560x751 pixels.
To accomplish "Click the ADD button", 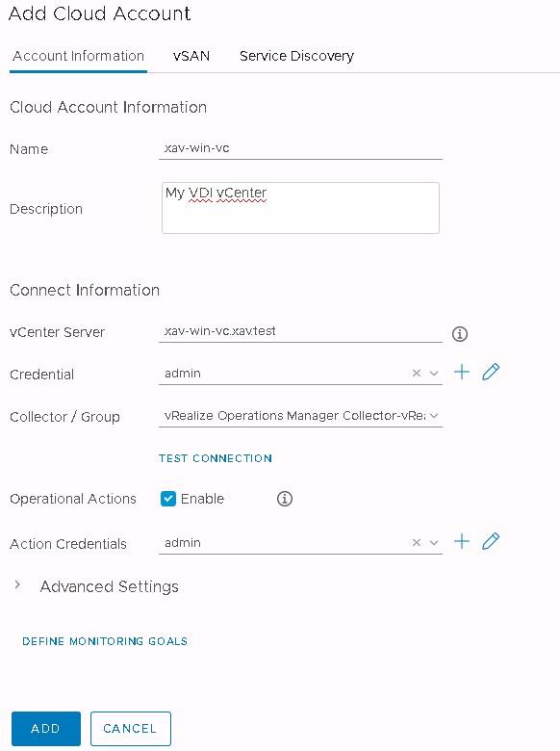I will point(46,729).
